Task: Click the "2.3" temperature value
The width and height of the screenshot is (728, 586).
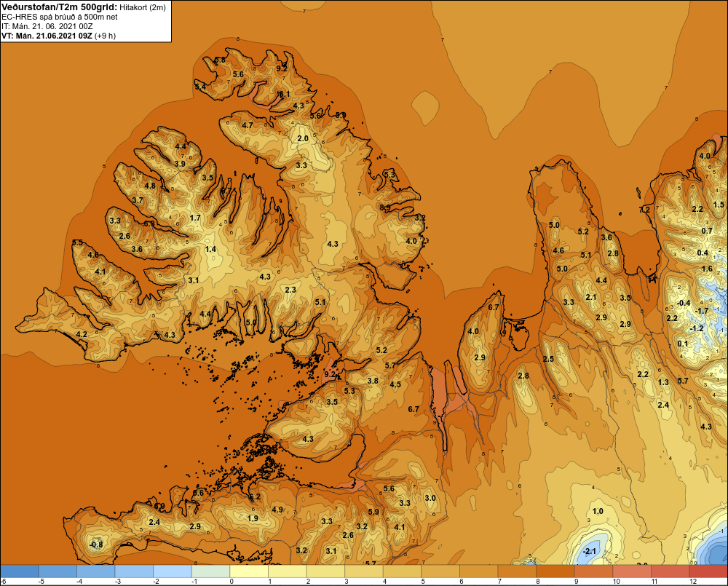Action: (290, 290)
